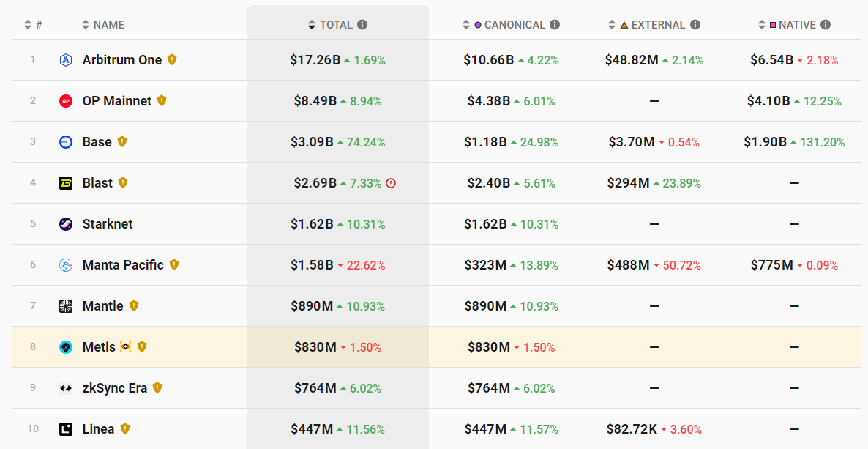
Task: Click the warning shield beside Linea
Action: pos(125,428)
